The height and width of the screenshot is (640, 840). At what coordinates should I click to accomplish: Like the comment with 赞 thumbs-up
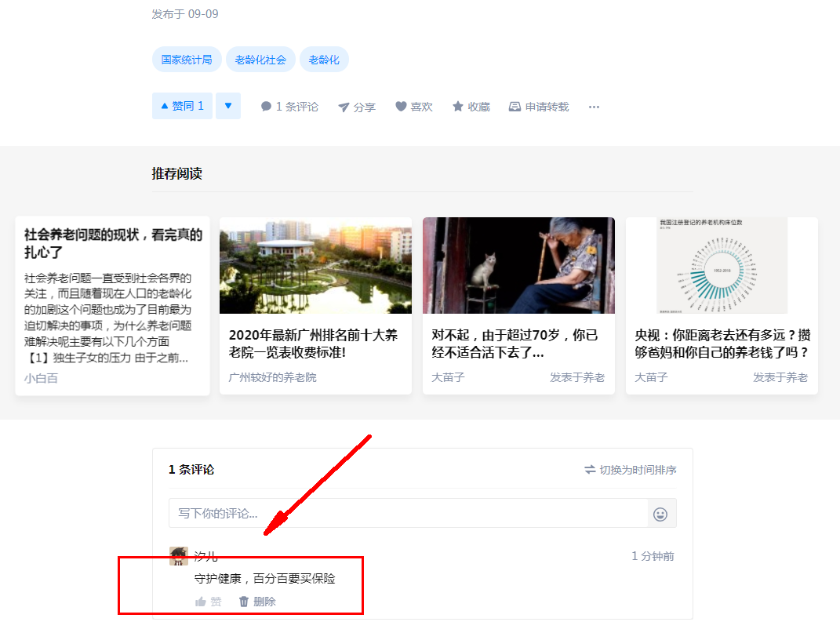pyautogui.click(x=209, y=602)
